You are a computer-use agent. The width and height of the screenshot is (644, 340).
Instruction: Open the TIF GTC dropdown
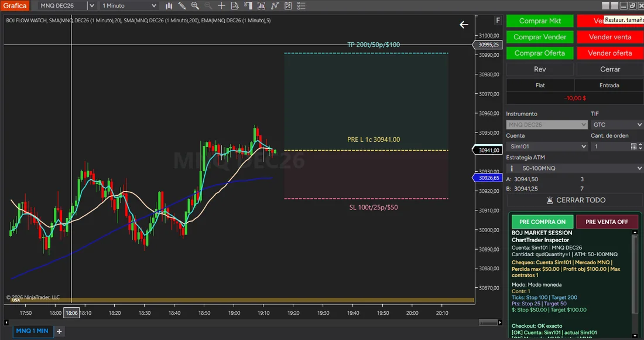617,125
